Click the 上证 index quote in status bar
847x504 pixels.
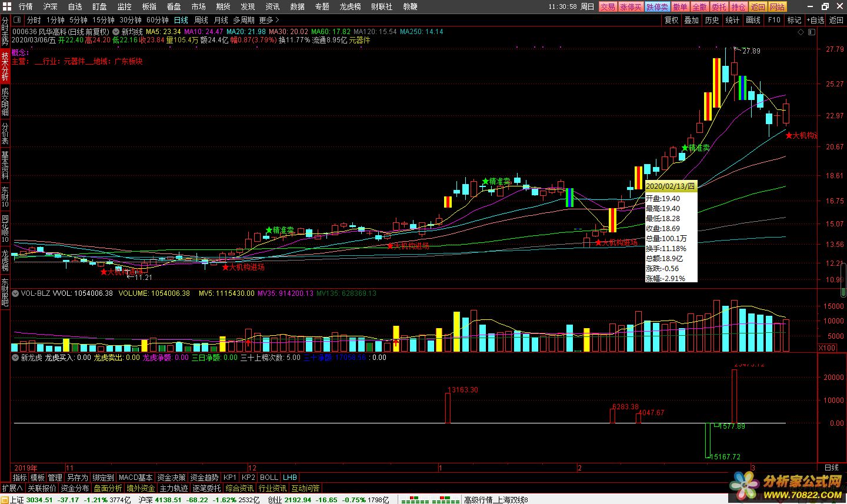(69, 500)
